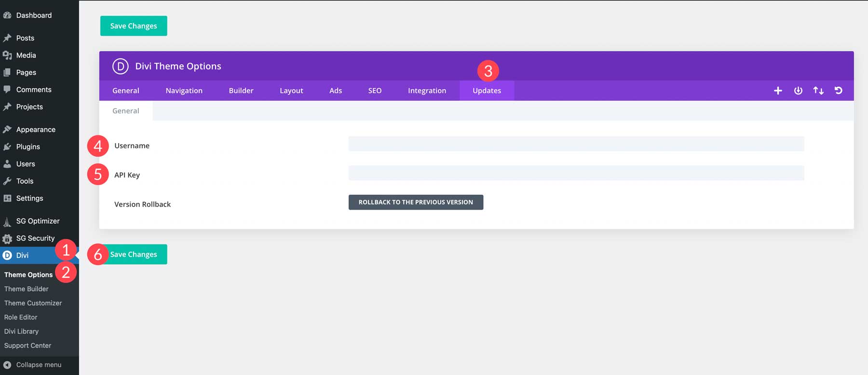
Task: Select the Updates tab
Action: (x=487, y=91)
